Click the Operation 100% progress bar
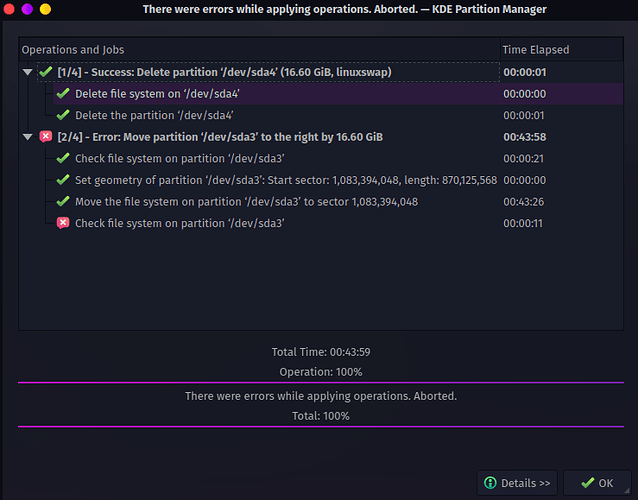Image resolution: width=638 pixels, height=500 pixels. pos(321,382)
